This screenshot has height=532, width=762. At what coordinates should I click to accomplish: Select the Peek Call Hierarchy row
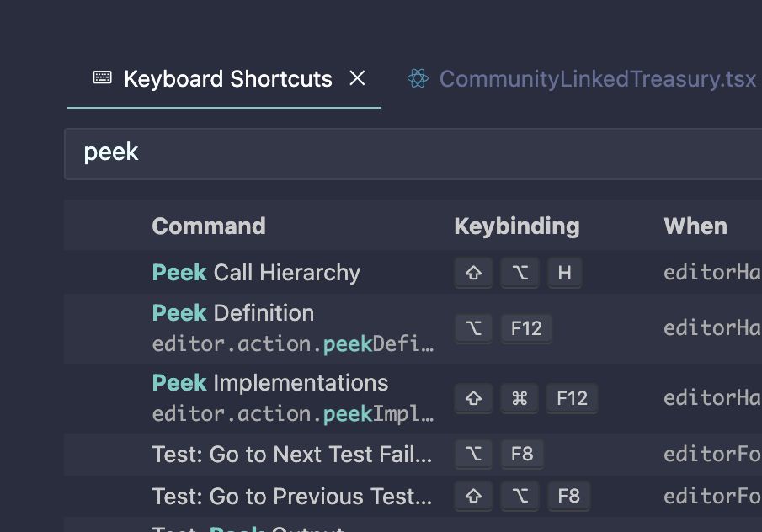tap(413, 273)
